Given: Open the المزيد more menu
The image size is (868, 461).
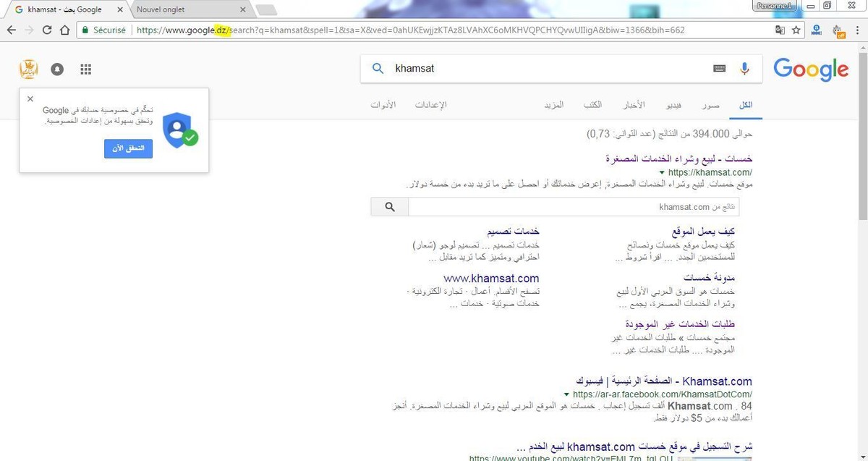Looking at the screenshot, I should (554, 105).
